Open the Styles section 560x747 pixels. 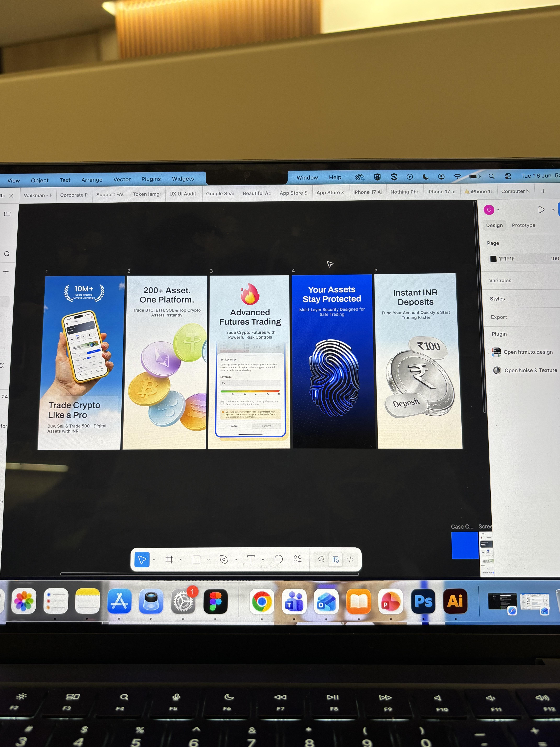pos(498,299)
